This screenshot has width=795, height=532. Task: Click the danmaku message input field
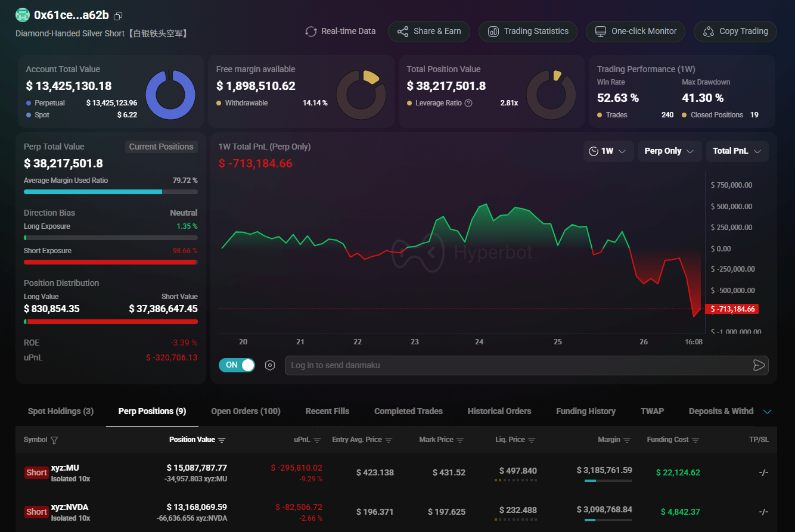517,365
